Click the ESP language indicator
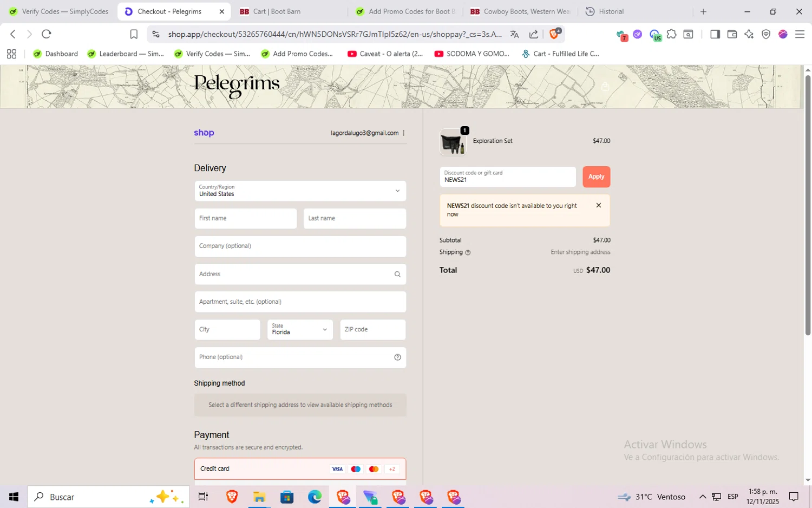Viewport: 812px width, 508px height. click(733, 497)
